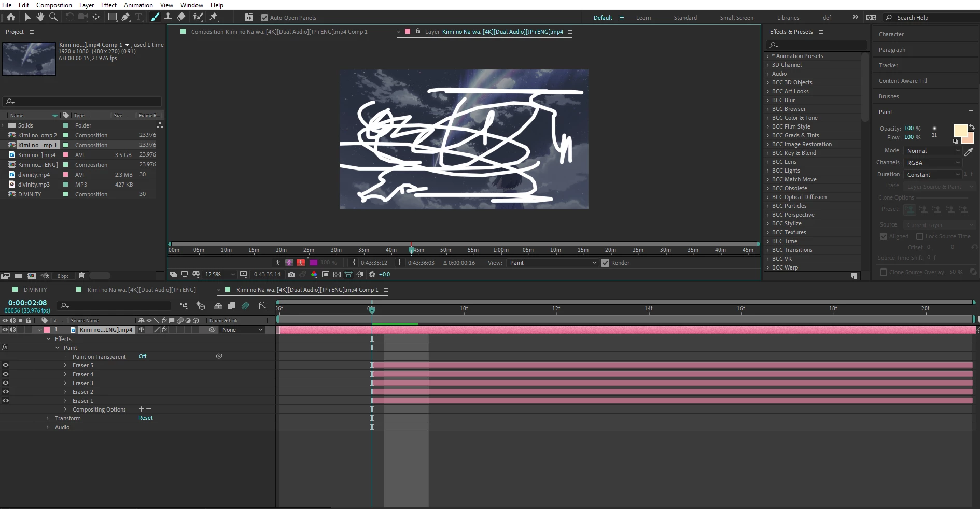Click the Off value for Paint on Transparent

[x=143, y=356]
